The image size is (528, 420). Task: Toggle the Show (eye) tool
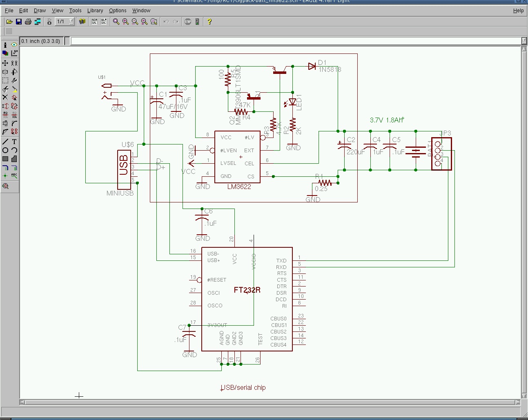14,44
